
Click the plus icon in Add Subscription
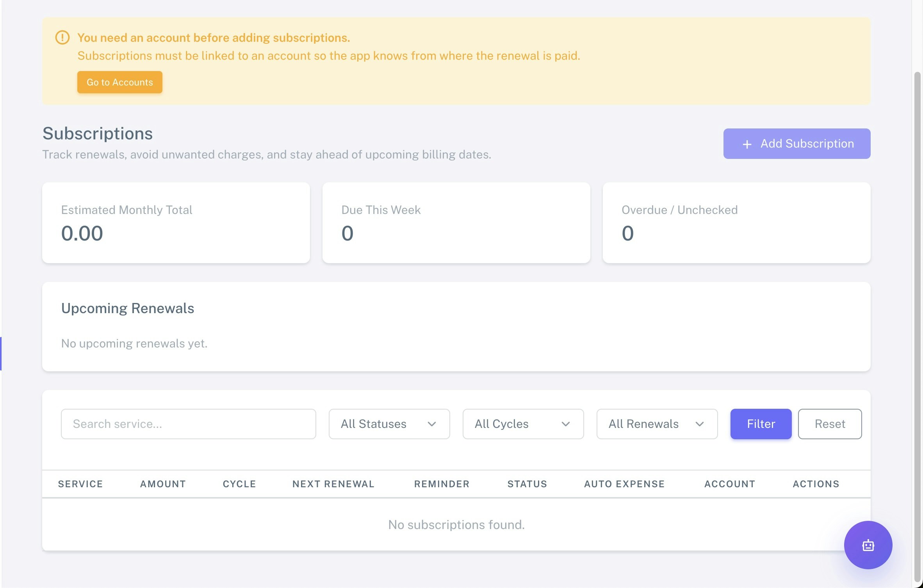747,144
